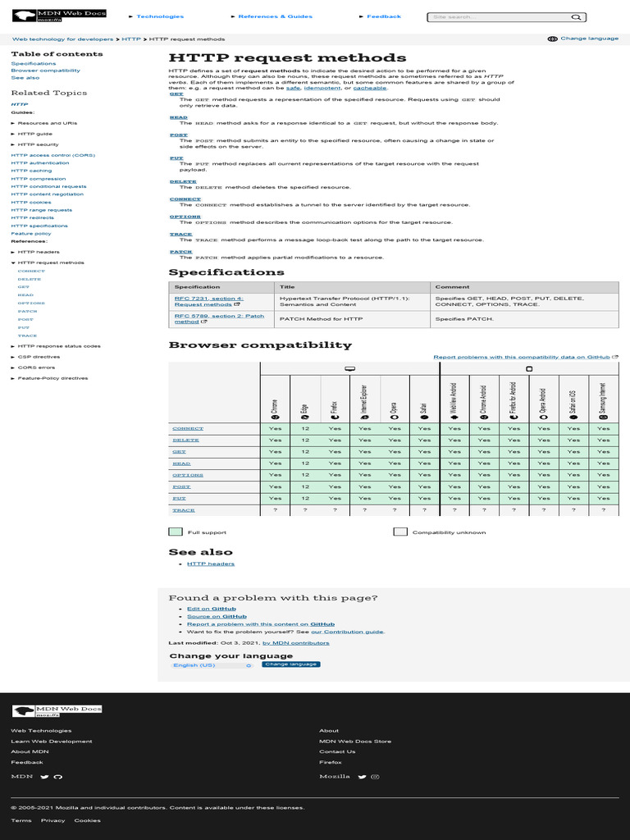Image resolution: width=630 pixels, height=840 pixels.
Task: Click inside the Site search field
Action: 499,17
